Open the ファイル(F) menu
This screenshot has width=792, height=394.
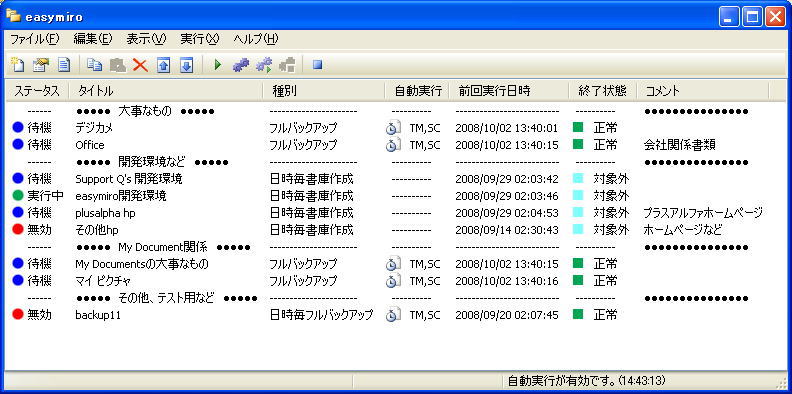[35, 39]
